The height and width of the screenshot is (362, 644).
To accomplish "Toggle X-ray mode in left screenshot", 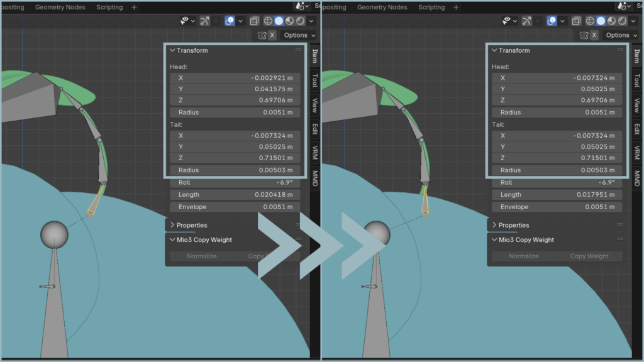I will click(254, 21).
